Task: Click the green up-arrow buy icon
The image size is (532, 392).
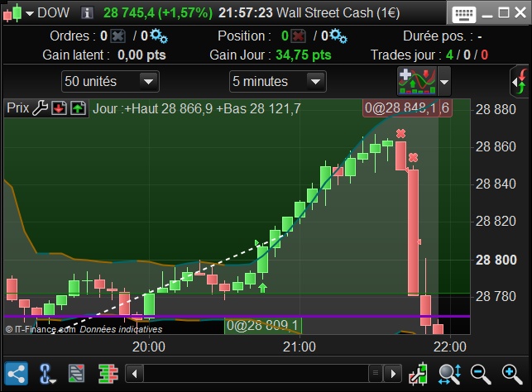Action: [78, 108]
